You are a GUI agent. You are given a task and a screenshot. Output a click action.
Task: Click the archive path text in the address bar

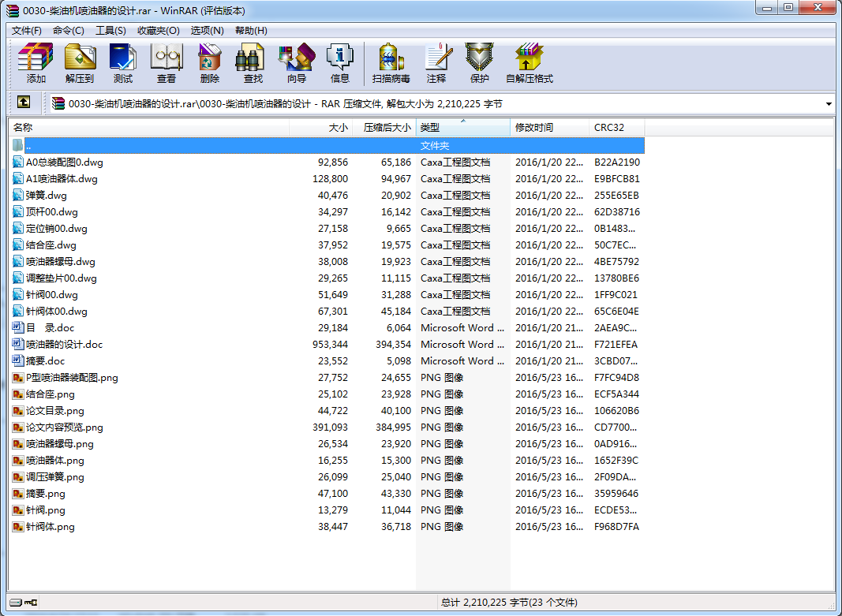click(286, 103)
